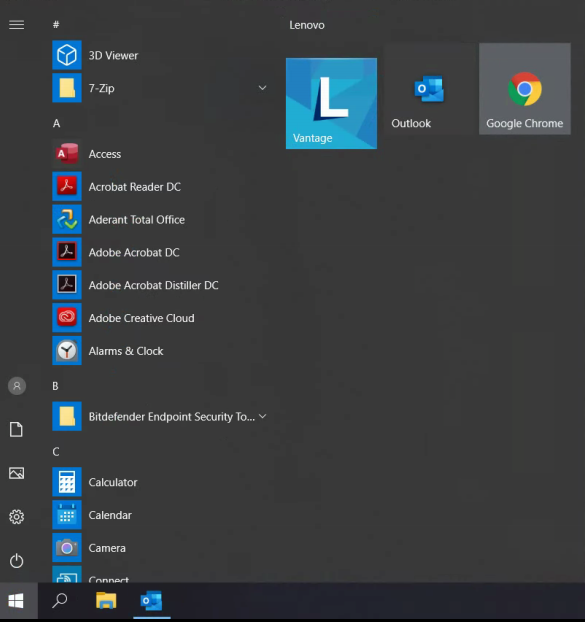Image resolution: width=585 pixels, height=622 pixels.
Task: Click the A letter header
Action: (56, 123)
